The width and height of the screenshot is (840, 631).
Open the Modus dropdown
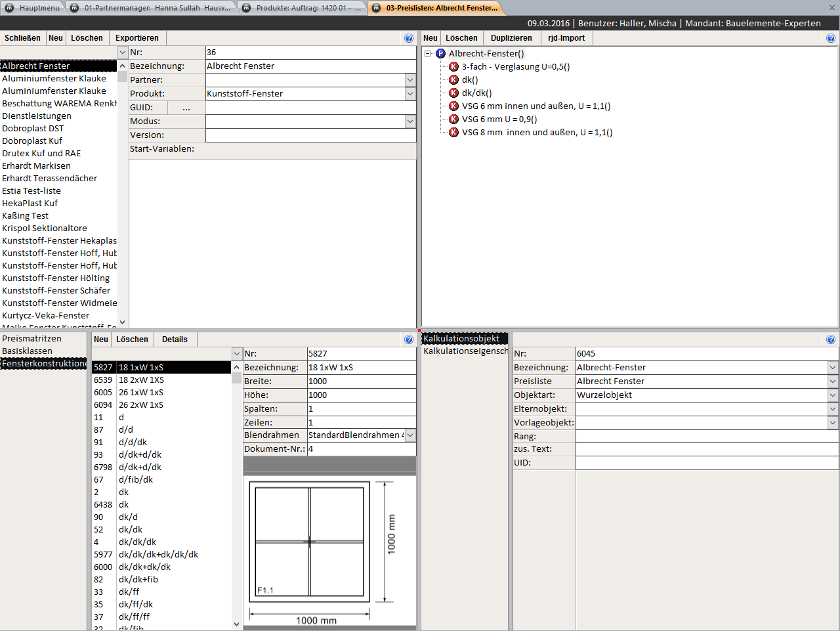[x=410, y=121]
